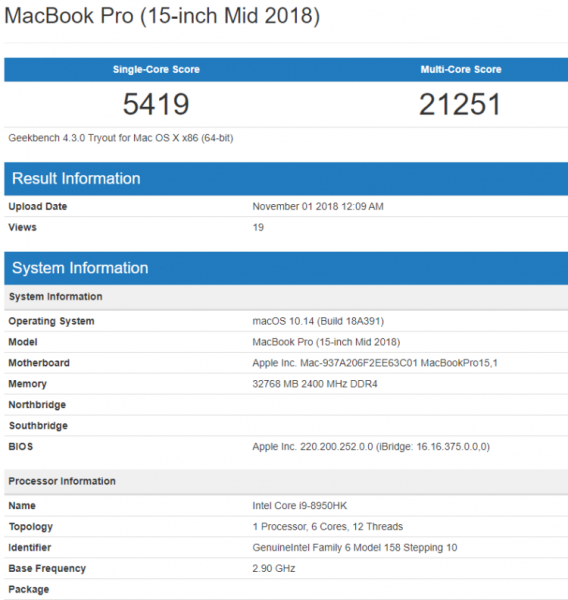
Task: Select the Model value MacBook Pro (15-inch Mid 2018)
Action: click(326, 342)
